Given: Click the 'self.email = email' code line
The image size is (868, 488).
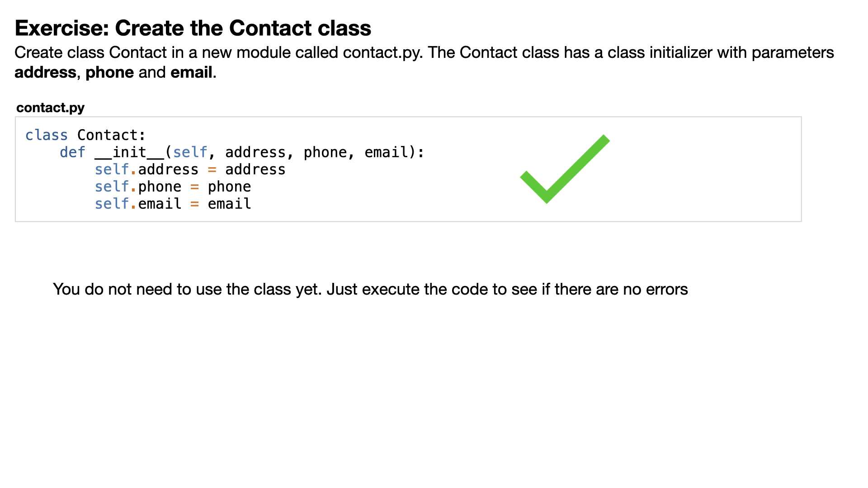Looking at the screenshot, I should click(x=173, y=204).
